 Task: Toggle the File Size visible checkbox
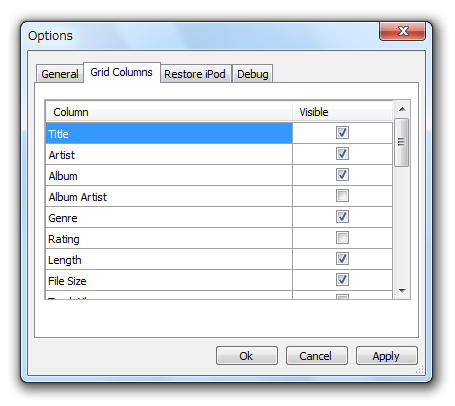(342, 280)
